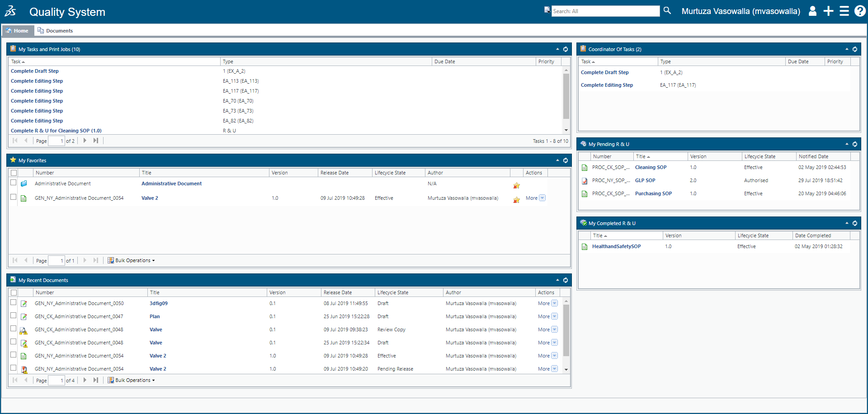The image size is (868, 414).
Task: Open the help question mark icon
Action: [859, 11]
